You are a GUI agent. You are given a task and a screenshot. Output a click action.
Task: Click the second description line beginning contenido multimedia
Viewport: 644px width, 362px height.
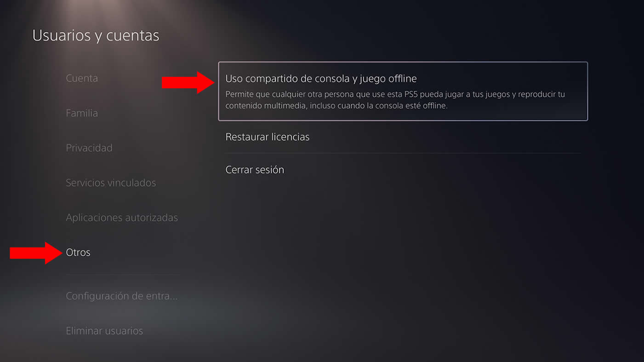pos(336,106)
